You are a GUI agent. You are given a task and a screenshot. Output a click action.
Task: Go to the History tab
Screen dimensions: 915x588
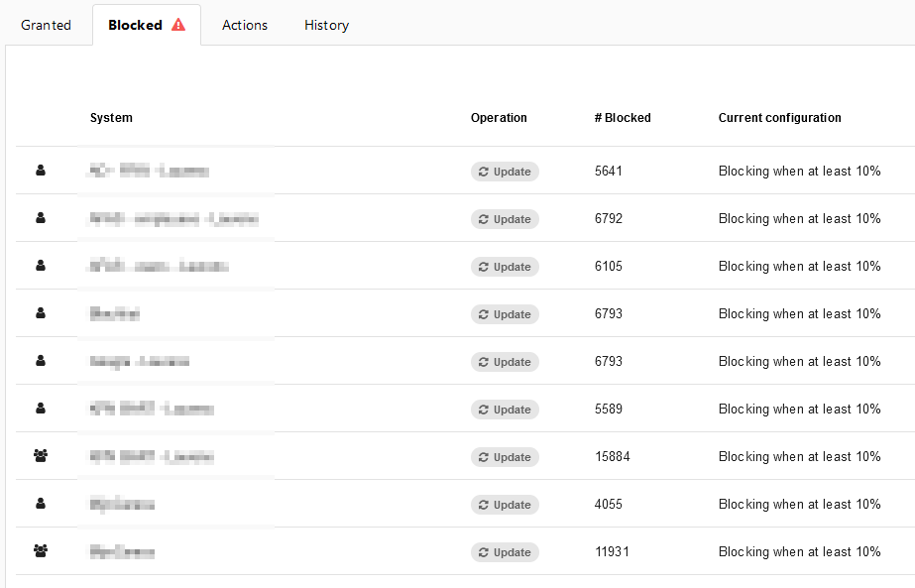click(326, 25)
